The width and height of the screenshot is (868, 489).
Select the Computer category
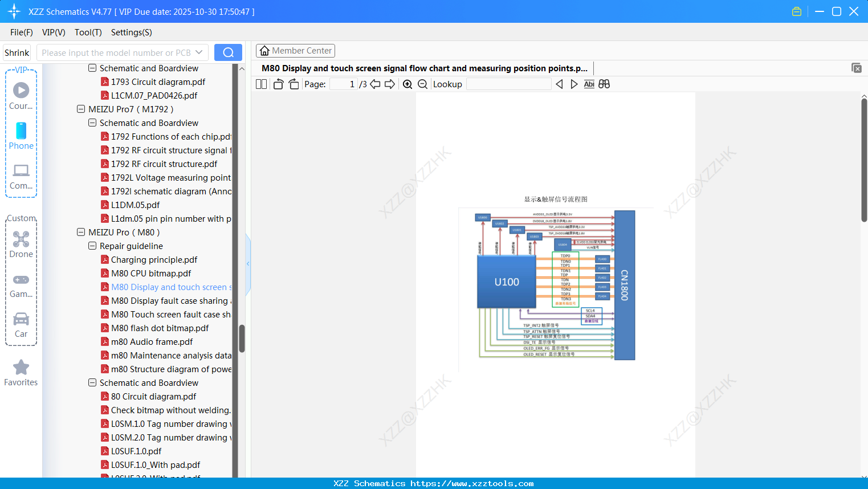click(x=21, y=176)
